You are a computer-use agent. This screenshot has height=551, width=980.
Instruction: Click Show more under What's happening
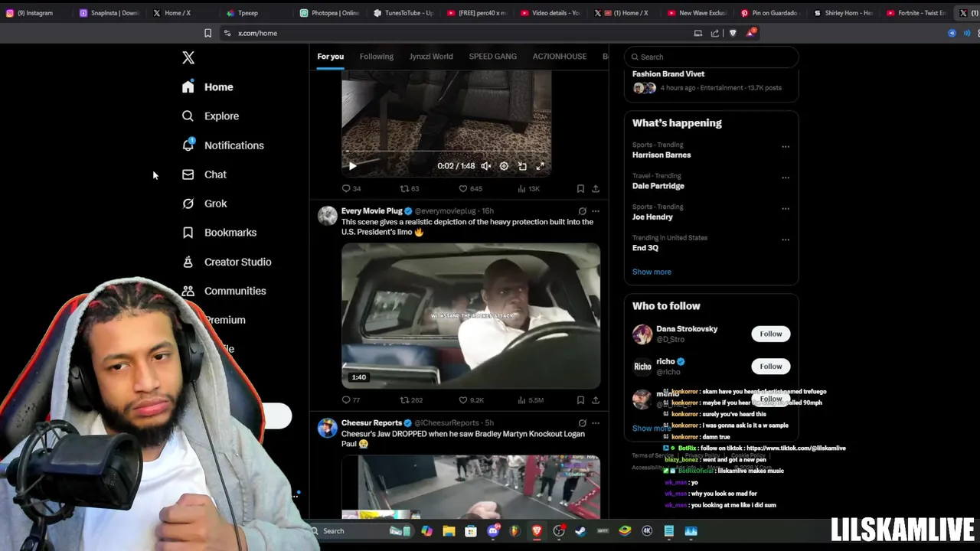point(652,272)
